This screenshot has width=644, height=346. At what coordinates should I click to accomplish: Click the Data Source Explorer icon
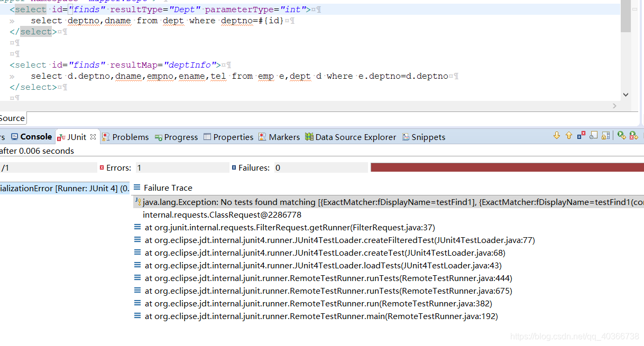[309, 137]
